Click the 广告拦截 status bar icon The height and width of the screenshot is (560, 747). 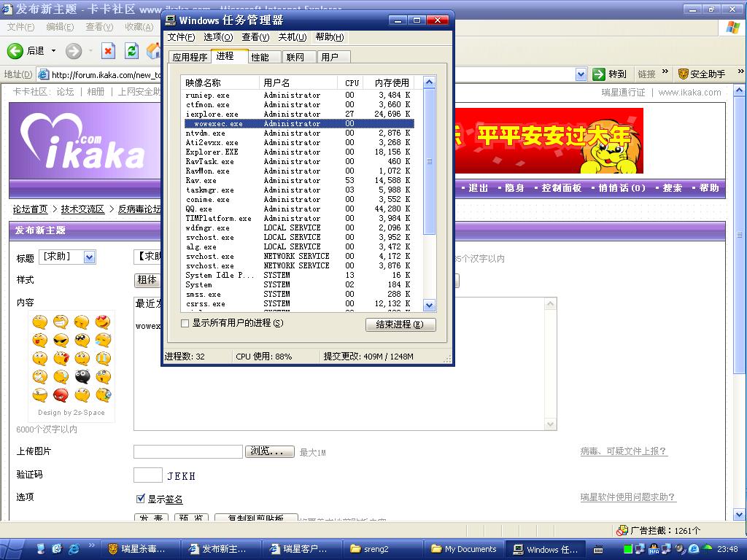click(622, 530)
